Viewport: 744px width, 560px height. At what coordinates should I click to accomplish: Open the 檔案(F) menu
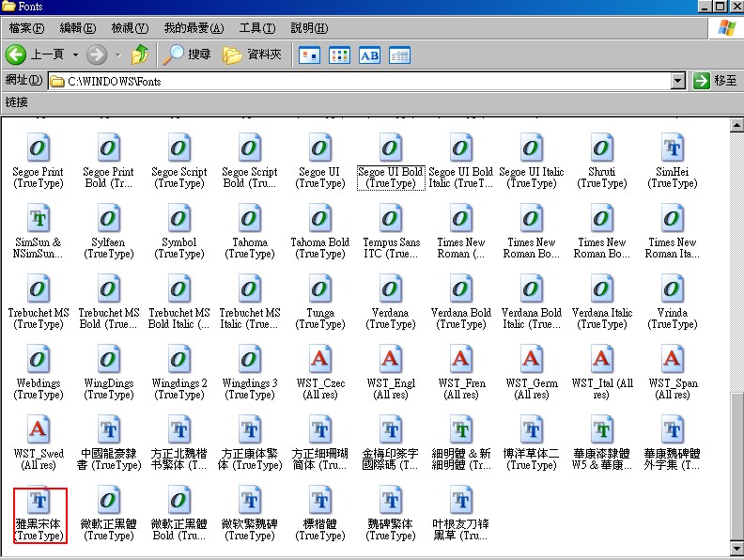(x=26, y=28)
